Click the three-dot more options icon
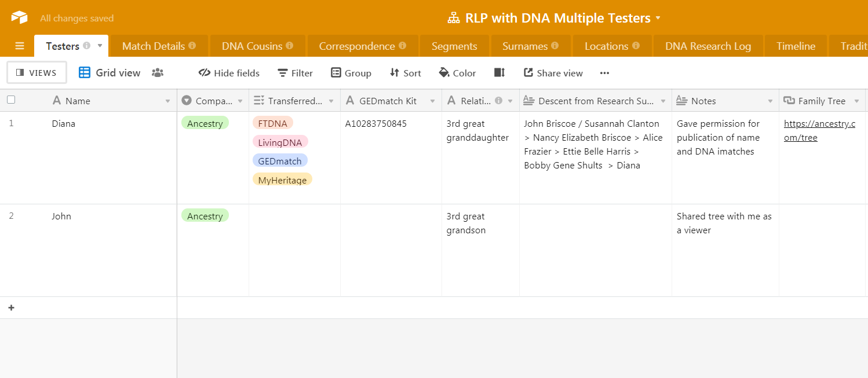 click(604, 73)
